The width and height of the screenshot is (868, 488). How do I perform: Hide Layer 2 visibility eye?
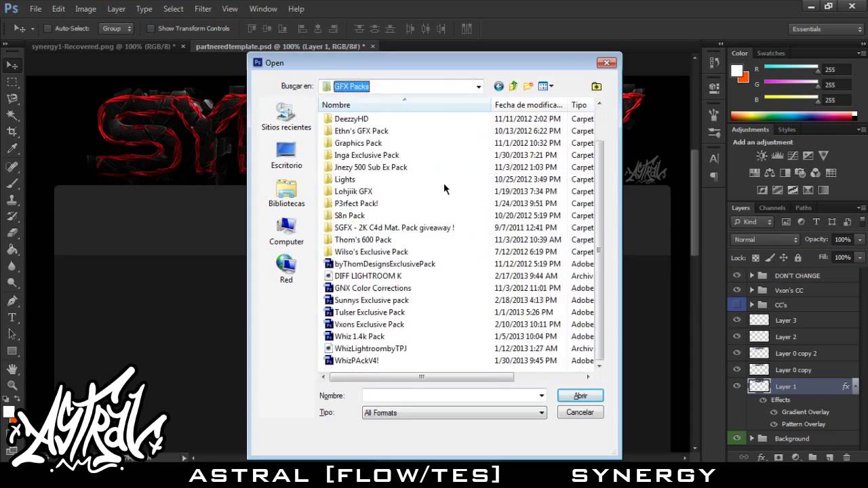click(737, 336)
